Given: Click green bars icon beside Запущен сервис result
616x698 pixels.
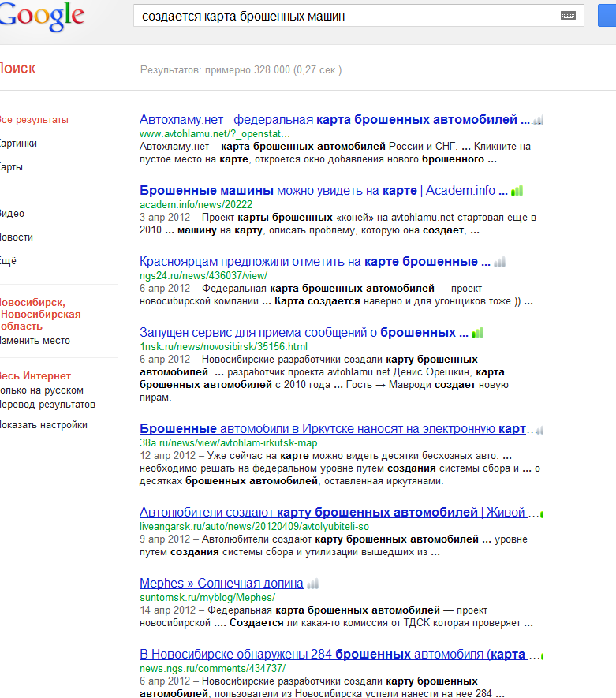Looking at the screenshot, I should point(478,333).
